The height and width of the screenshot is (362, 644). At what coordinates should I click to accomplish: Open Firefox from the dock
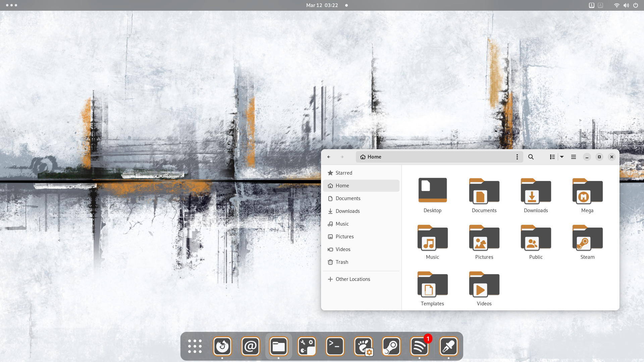(x=222, y=346)
